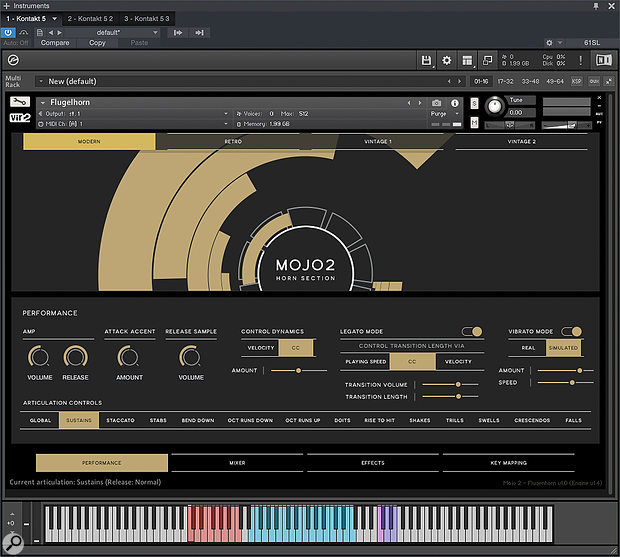This screenshot has width=620, height=557.
Task: Click the camera snapshot icon
Action: click(436, 103)
